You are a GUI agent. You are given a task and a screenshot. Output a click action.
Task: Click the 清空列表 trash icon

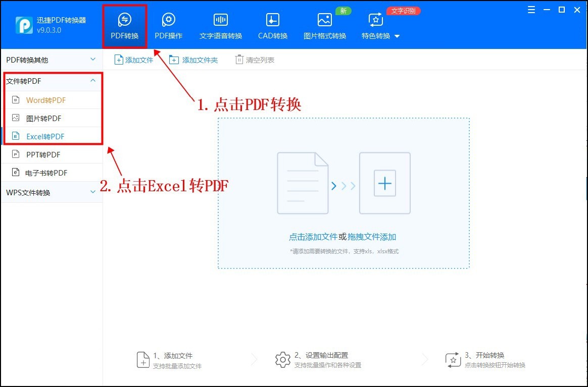239,59
